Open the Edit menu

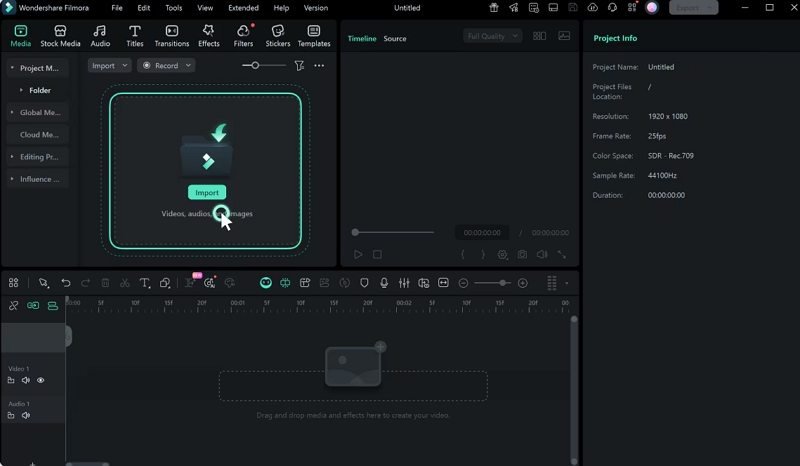[144, 8]
